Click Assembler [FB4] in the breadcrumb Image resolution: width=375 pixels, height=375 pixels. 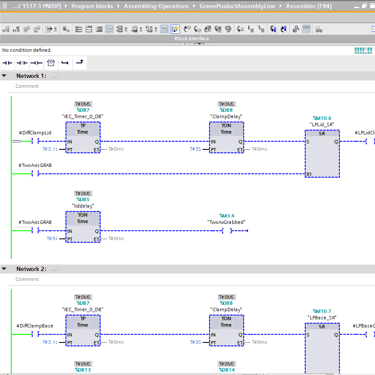[309, 6]
